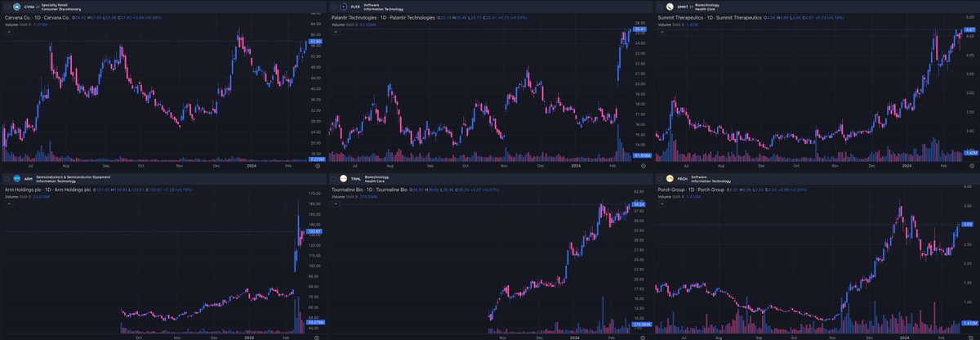Screen dimensions: 980x340
Task: Click the Porch Group logo icon
Action: tap(670, 178)
